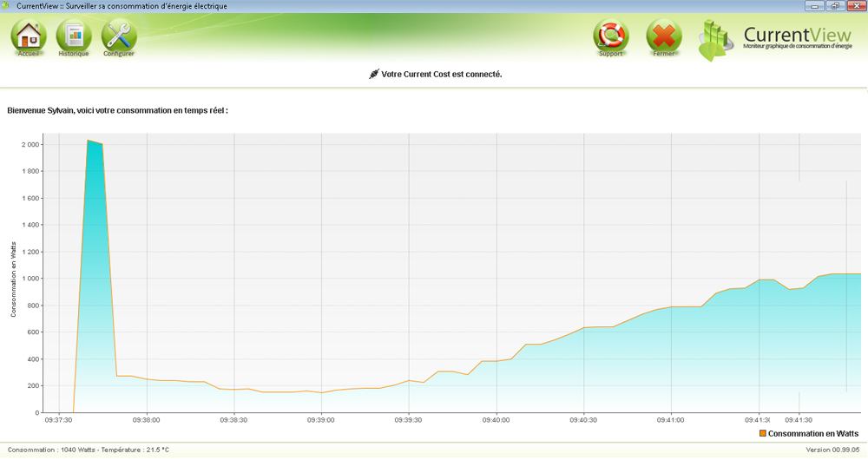Open the Support lifebuoy icon
868x460 pixels.
click(610, 36)
